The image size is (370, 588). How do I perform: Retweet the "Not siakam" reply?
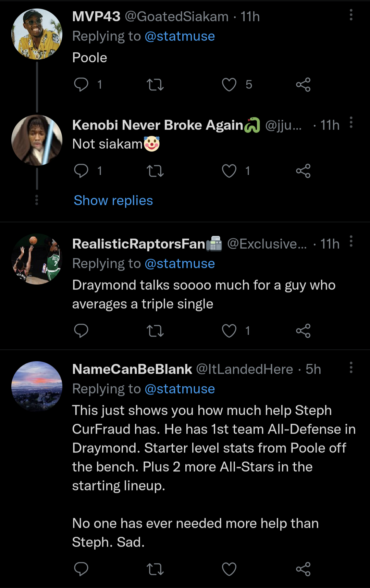[155, 171]
